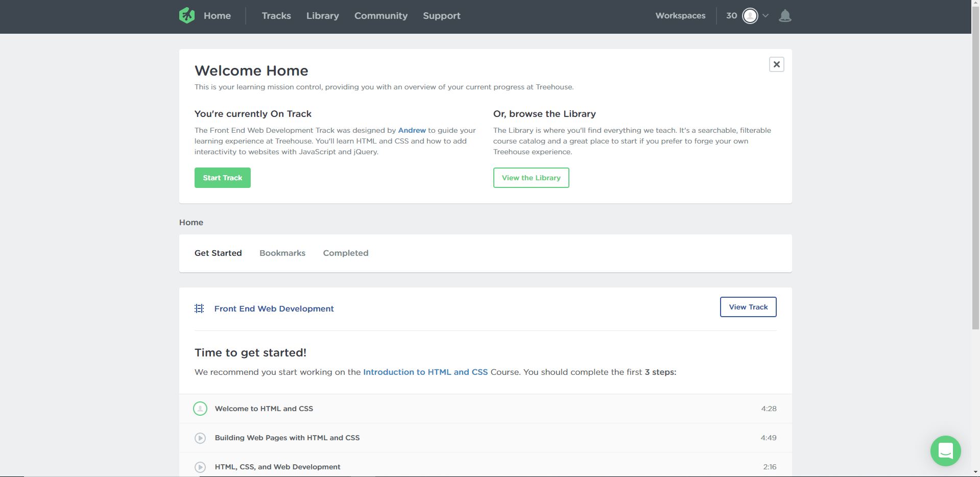Expand the account dropdown chevron
980x477 pixels.
[x=766, y=16]
